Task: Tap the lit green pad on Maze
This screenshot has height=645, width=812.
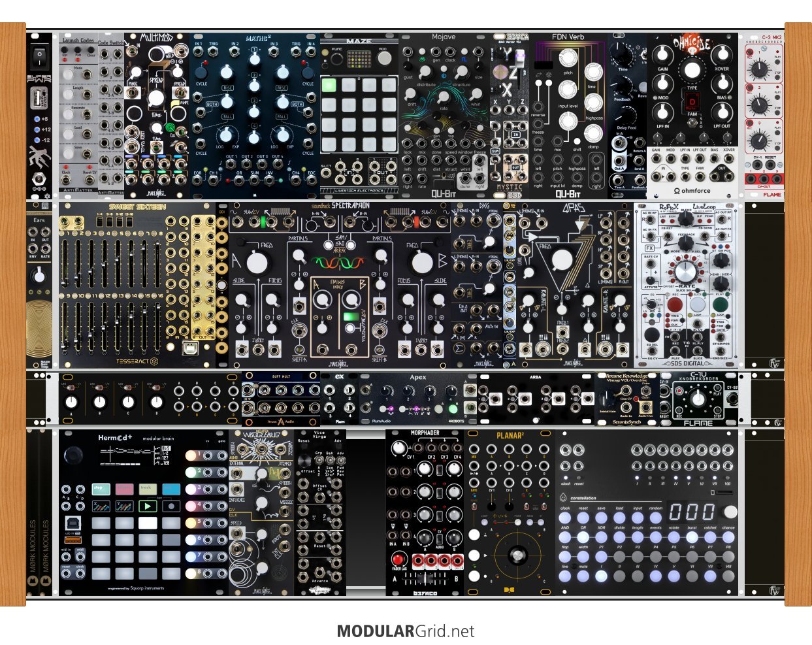Action: [x=329, y=84]
